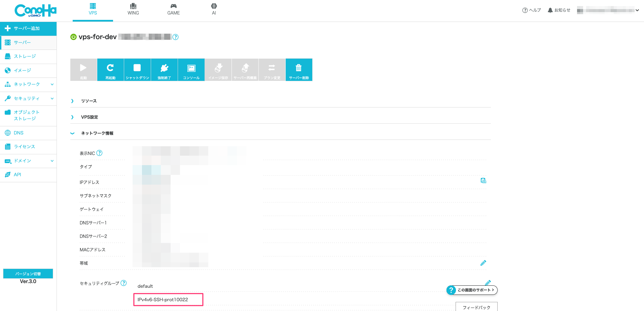This screenshot has width=644, height=311.
Task: Edit security groups with pencil icon
Action: point(488,282)
